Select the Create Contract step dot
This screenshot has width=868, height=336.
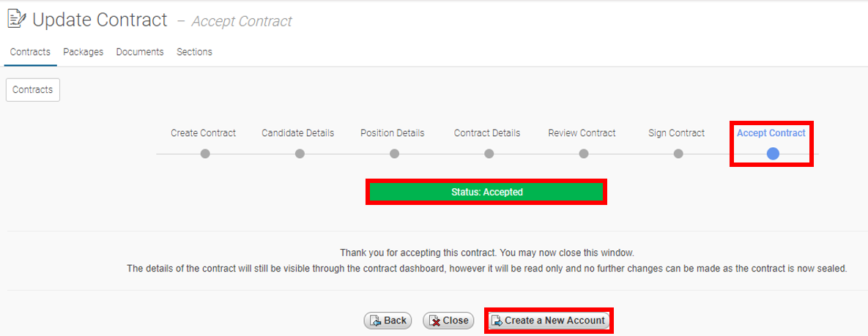[205, 154]
